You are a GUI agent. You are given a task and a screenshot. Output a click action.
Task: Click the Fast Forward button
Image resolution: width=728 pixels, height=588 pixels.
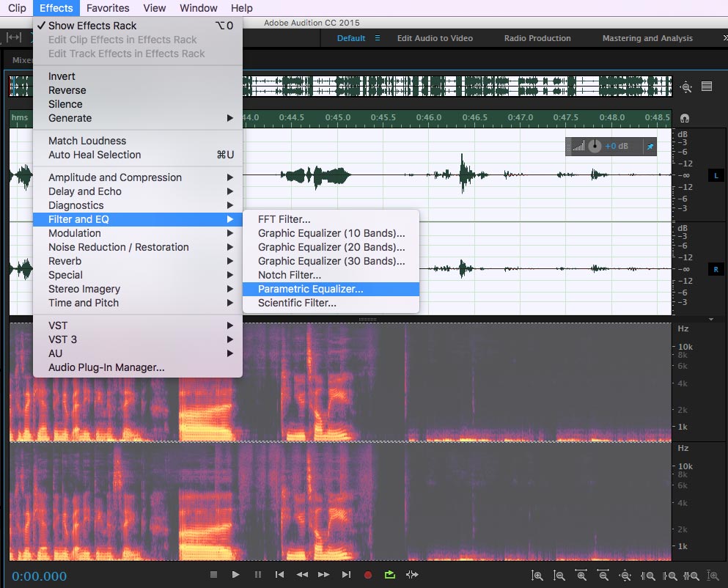click(324, 575)
